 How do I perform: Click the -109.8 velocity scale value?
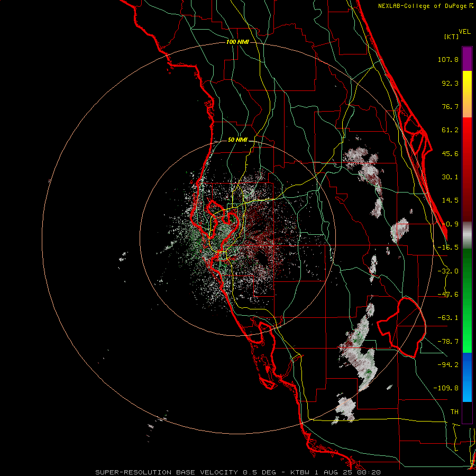(x=446, y=388)
